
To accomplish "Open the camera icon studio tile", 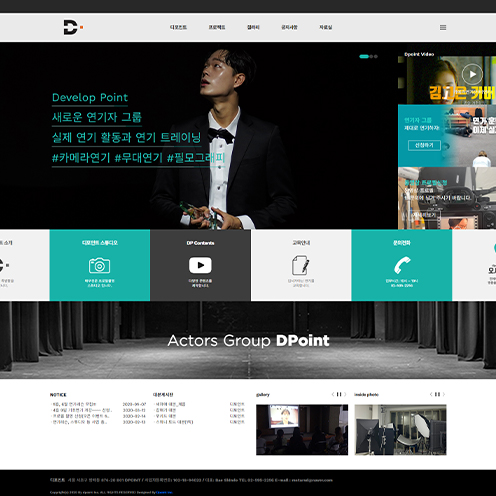I will tap(99, 265).
